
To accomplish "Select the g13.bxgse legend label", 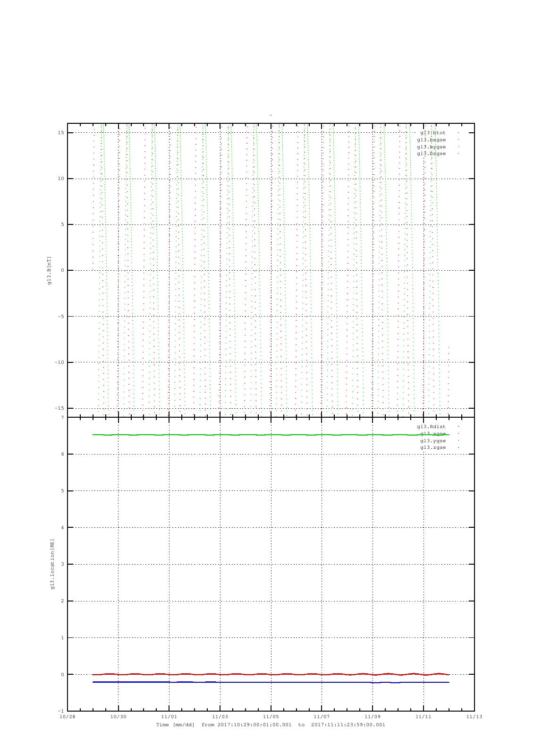I will [431, 140].
